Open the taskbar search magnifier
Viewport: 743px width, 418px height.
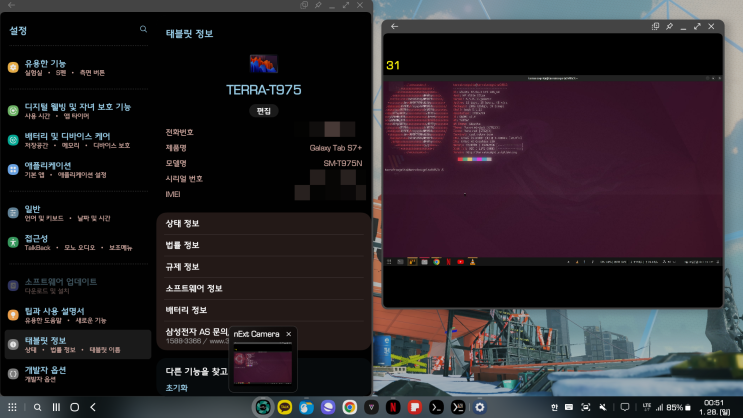click(37, 408)
